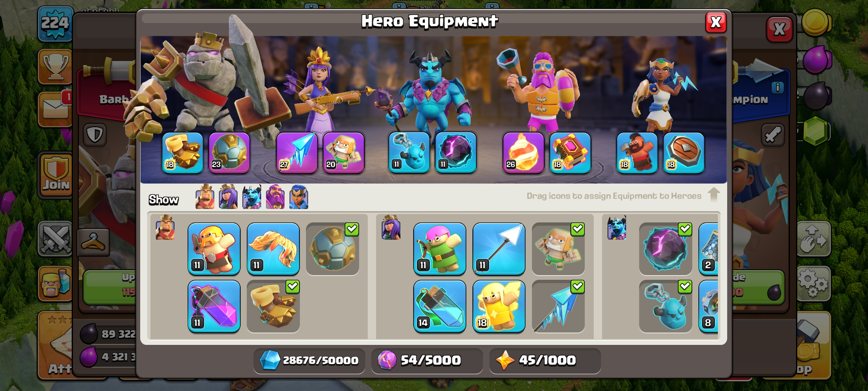Select the Barbarian Puppet equipment level 11
Viewport: 868px width, 391px height.
214,249
